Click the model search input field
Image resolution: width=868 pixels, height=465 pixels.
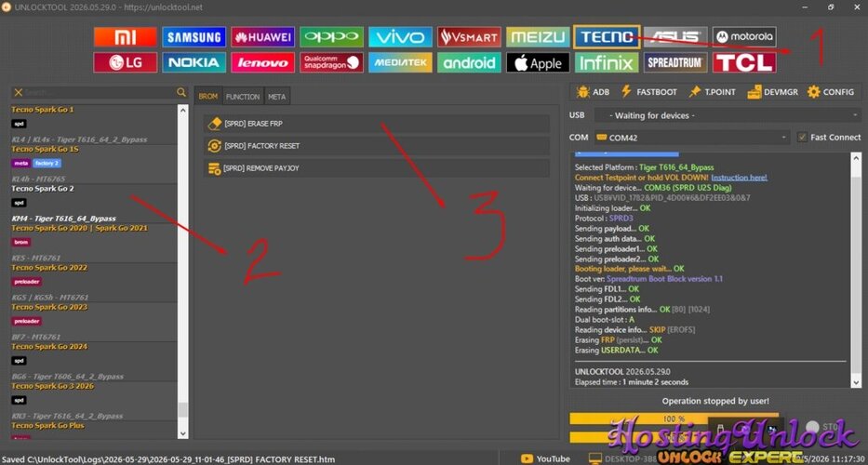(x=100, y=92)
